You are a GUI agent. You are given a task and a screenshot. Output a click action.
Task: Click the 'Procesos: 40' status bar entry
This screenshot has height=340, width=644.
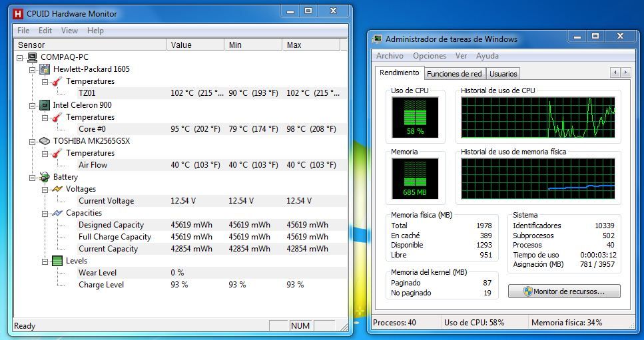click(394, 323)
